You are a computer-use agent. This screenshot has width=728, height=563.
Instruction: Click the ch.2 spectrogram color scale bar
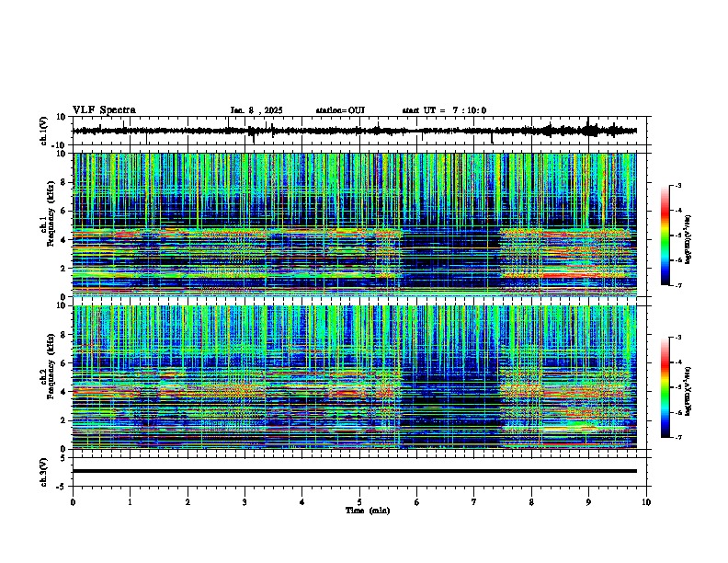665,387
